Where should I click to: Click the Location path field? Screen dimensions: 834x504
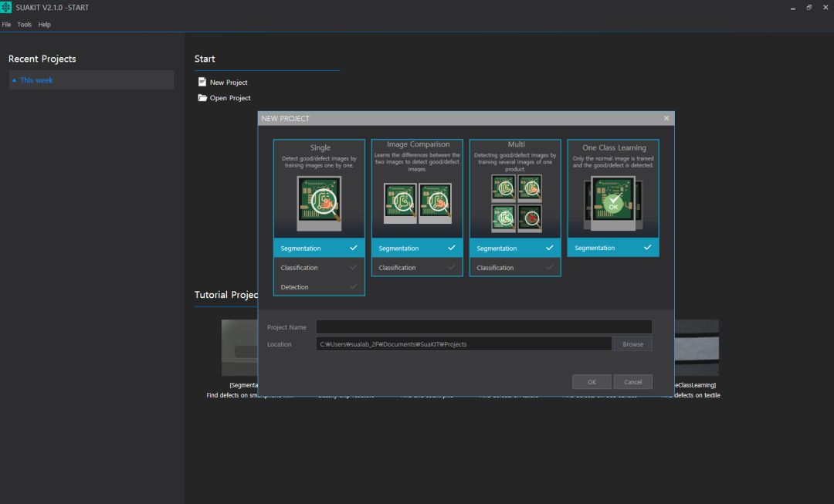click(464, 344)
